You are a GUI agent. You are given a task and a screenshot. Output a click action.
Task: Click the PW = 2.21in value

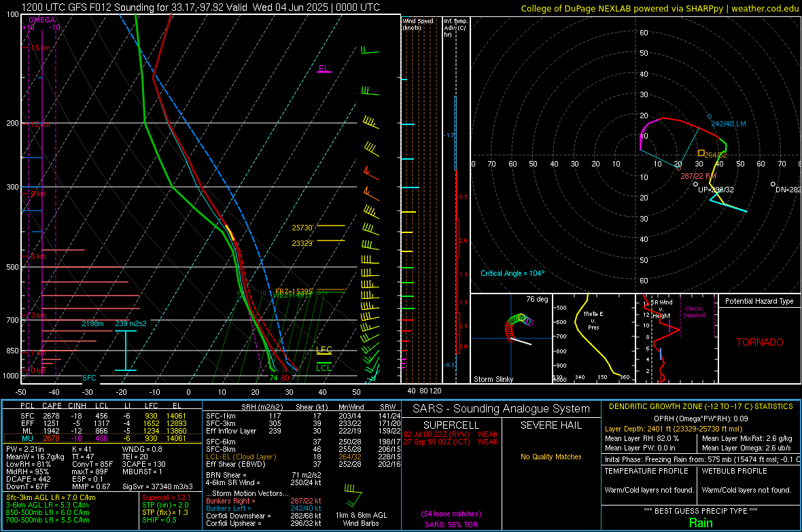25,449
